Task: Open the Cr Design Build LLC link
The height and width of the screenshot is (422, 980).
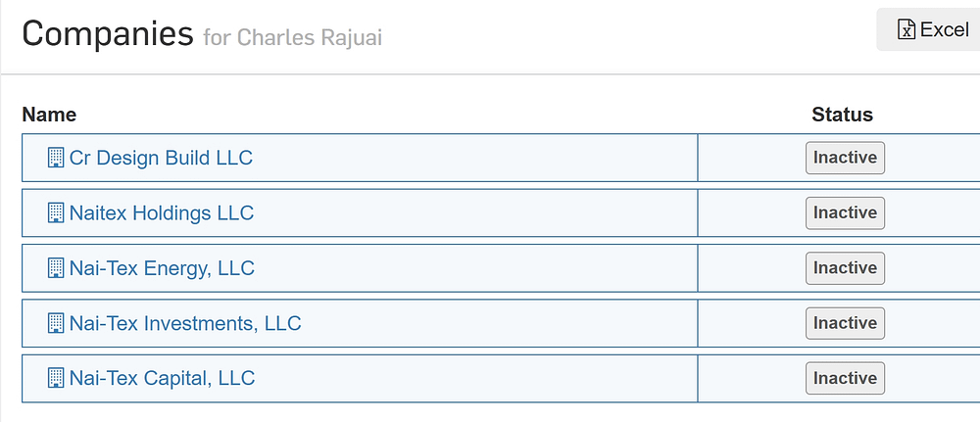Action: pyautogui.click(x=161, y=158)
